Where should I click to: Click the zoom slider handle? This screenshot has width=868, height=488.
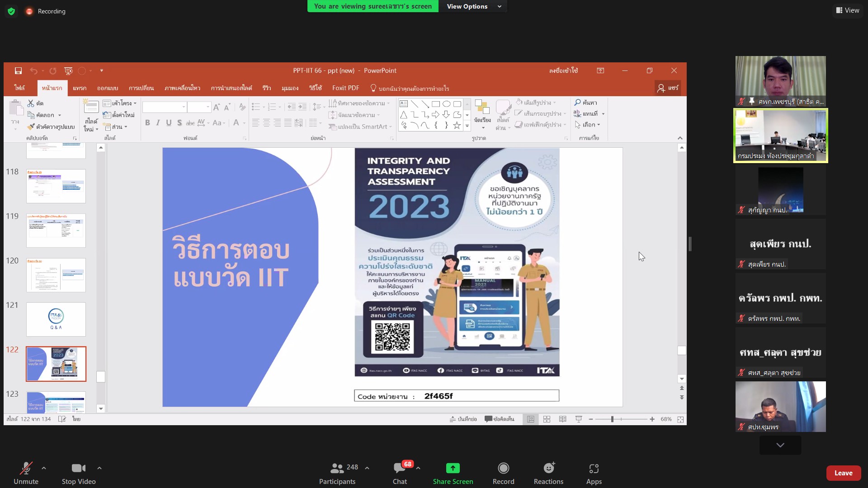612,419
